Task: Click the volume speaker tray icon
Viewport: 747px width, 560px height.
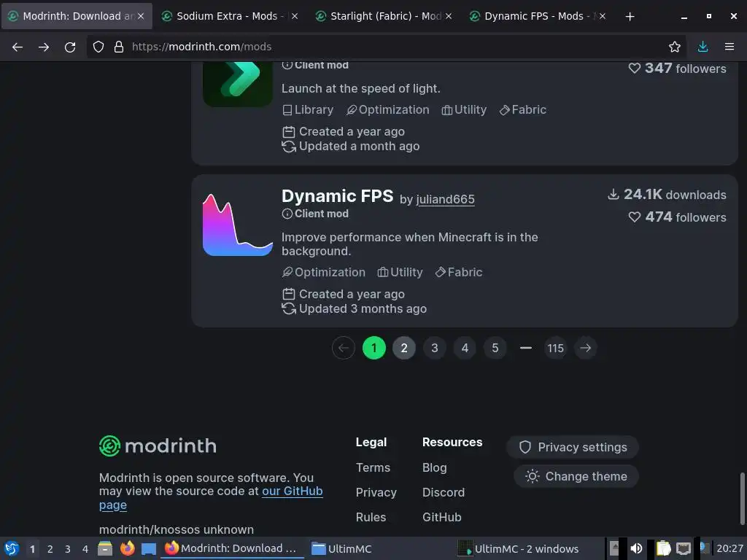Action: pos(636,548)
